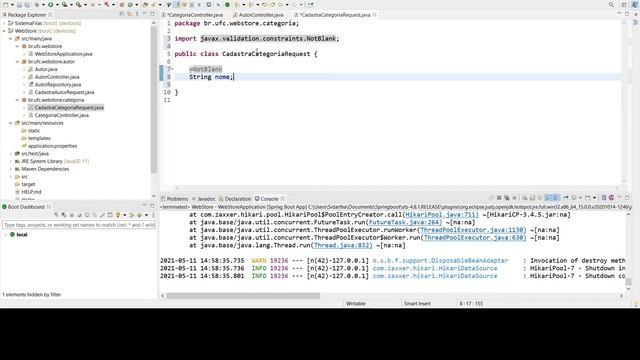Open dropdown beside Open Console icon
This screenshot has height=360, width=640.
coord(594,198)
